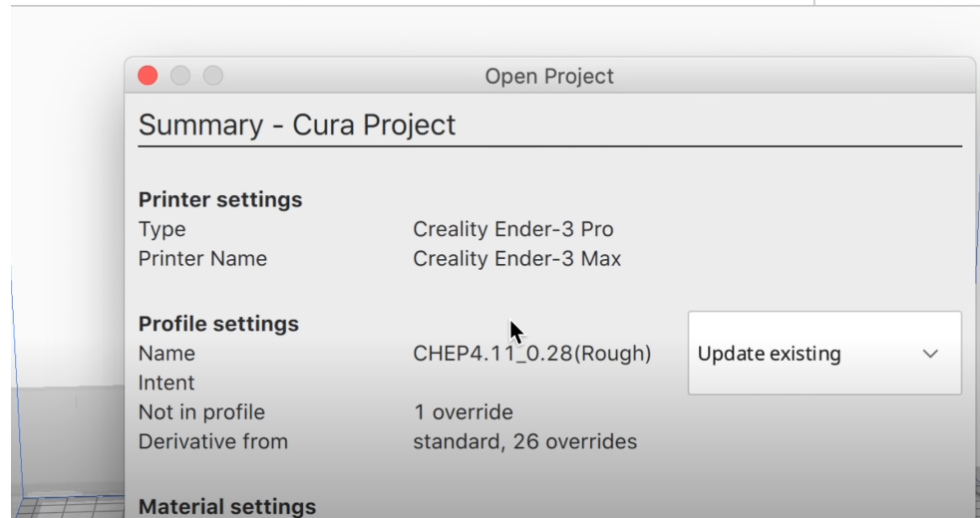Click the Not in profile label
The height and width of the screenshot is (518, 980).
(201, 411)
